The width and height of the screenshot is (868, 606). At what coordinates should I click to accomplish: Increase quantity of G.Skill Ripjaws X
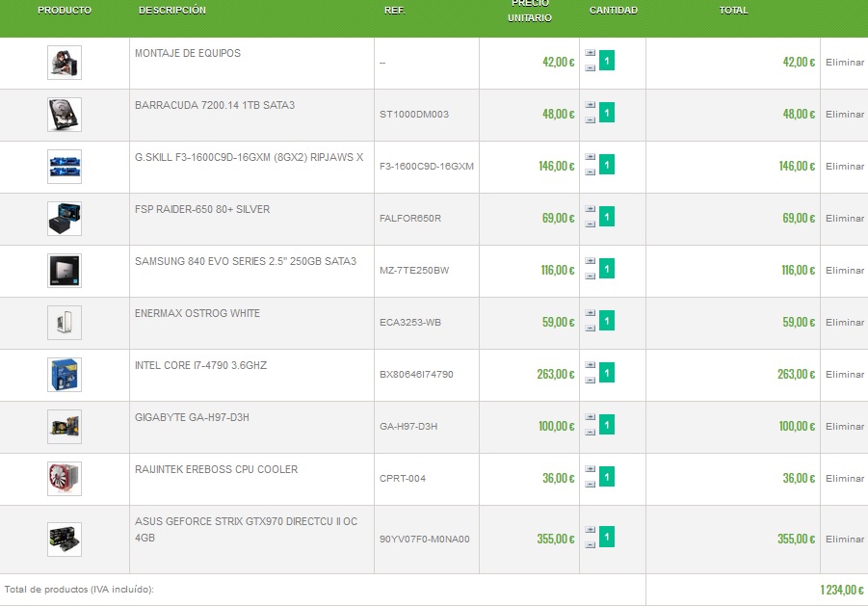591,157
